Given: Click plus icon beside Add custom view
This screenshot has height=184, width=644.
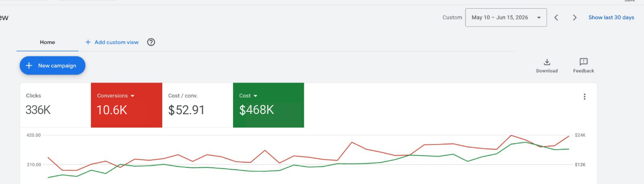Looking at the screenshot, I should tap(88, 42).
